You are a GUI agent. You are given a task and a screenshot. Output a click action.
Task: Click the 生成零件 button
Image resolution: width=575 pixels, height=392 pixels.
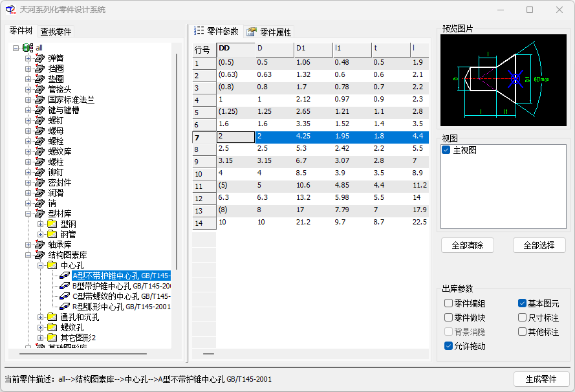pos(541,379)
